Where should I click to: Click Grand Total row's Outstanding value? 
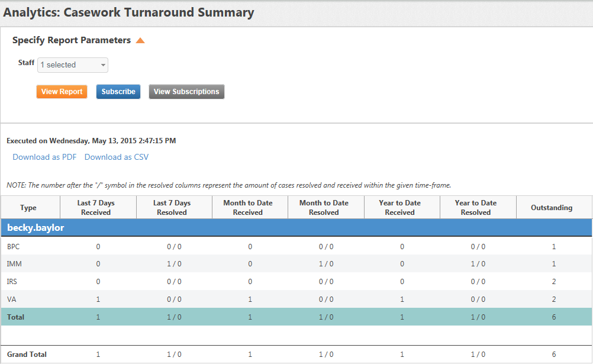click(x=554, y=355)
